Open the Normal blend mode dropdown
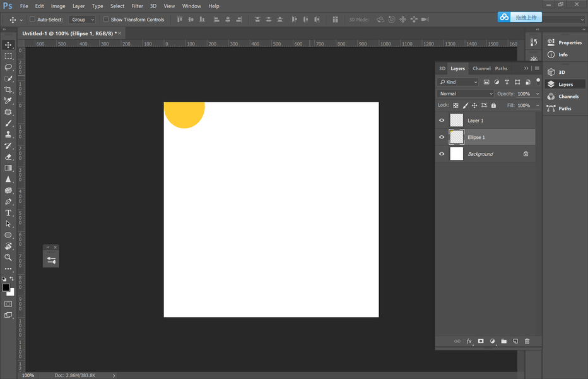 [x=465, y=93]
